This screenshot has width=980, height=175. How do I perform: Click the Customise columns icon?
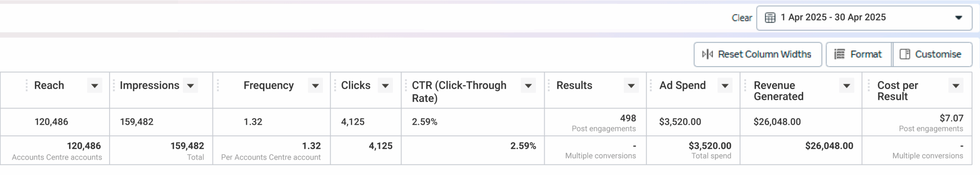point(905,54)
